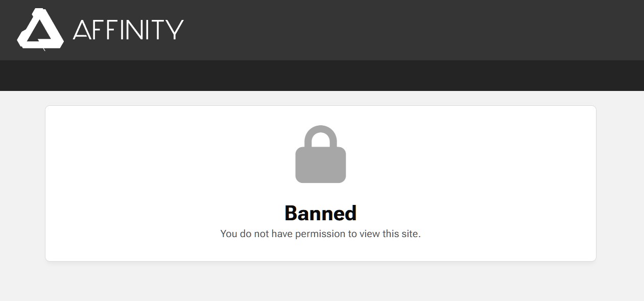This screenshot has height=301, width=644.
Task: Click the gray page background below the card
Action: pyautogui.click(x=322, y=281)
